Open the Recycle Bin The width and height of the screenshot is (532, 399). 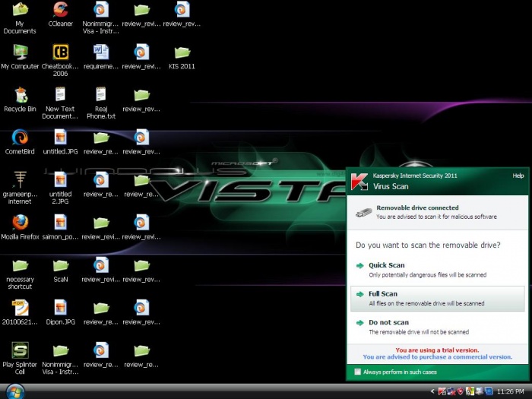tap(20, 95)
